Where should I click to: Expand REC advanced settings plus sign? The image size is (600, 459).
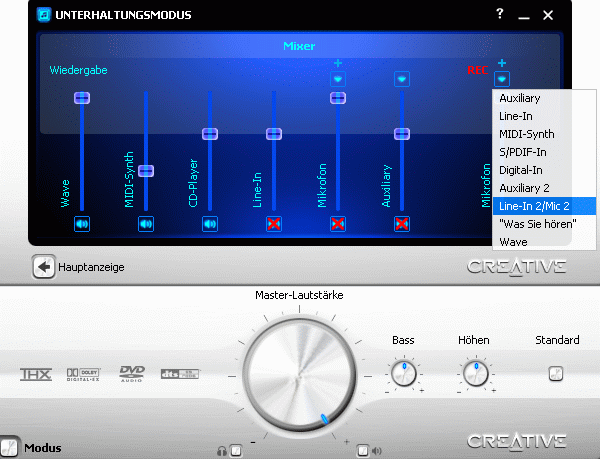502,63
